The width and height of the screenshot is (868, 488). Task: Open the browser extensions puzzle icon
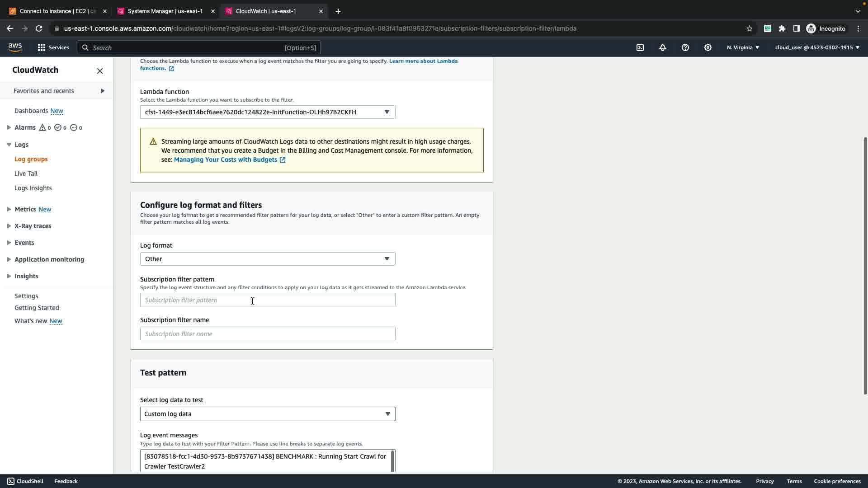(x=782, y=28)
